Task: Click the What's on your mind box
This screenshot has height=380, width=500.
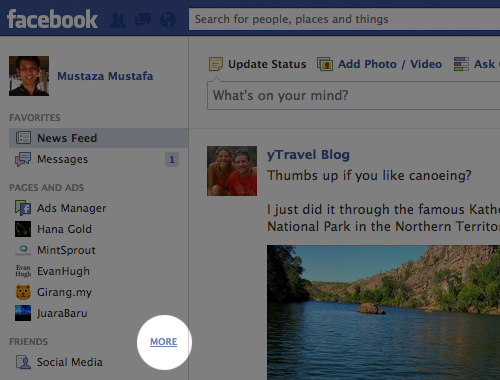Action: click(x=353, y=96)
